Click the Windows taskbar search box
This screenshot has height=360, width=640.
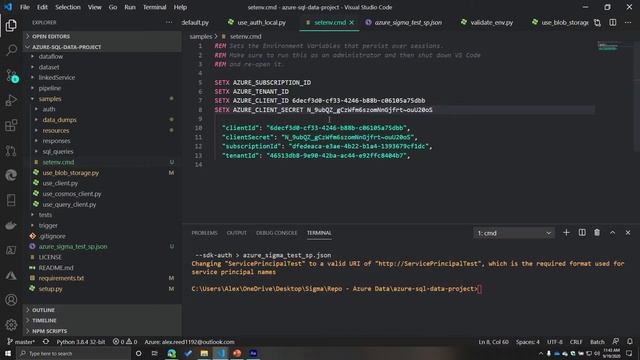click(73, 353)
